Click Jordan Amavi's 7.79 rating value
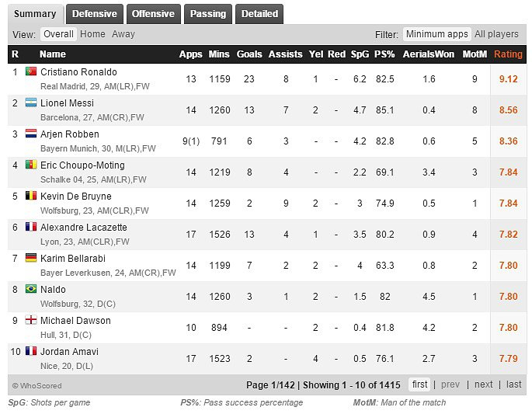 [508, 359]
